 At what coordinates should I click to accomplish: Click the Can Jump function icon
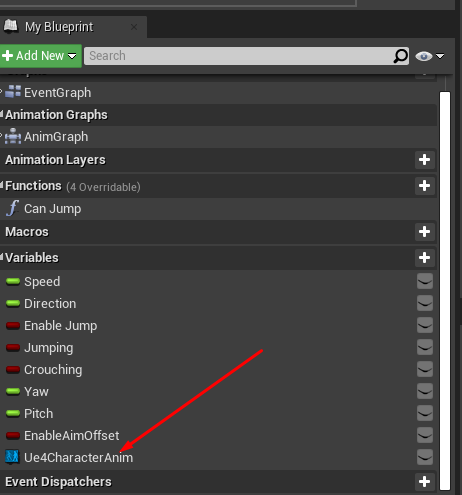tap(12, 208)
